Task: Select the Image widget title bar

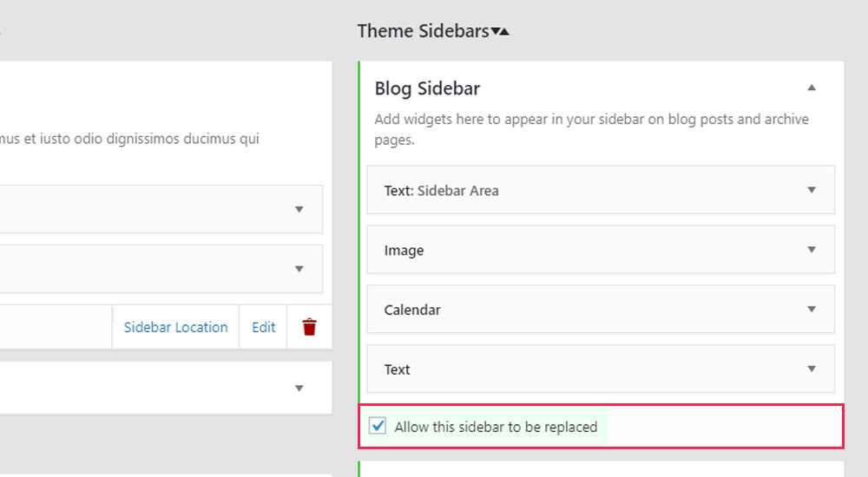Action: coord(601,250)
